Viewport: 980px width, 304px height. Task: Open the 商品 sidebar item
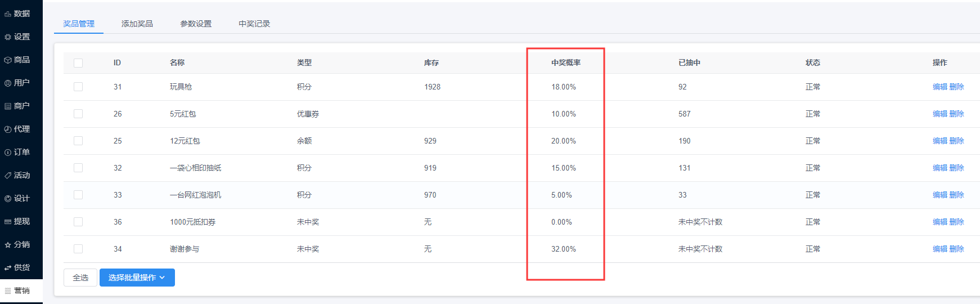17,60
